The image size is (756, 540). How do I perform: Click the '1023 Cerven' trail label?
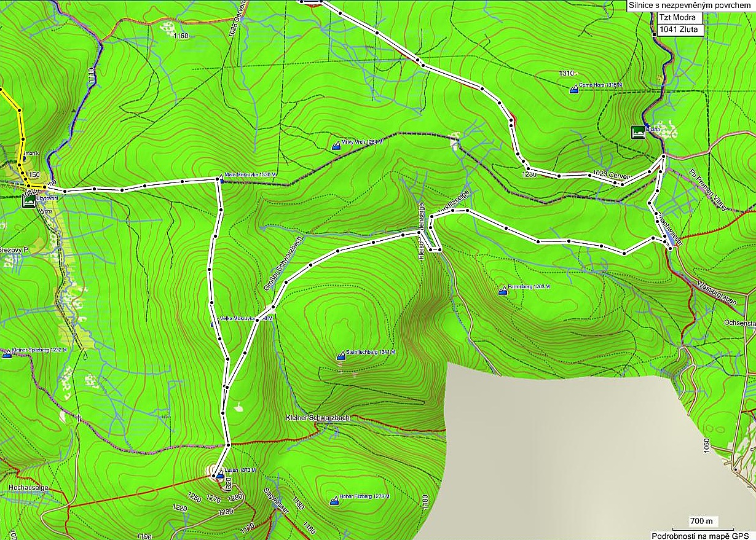pyautogui.click(x=612, y=175)
